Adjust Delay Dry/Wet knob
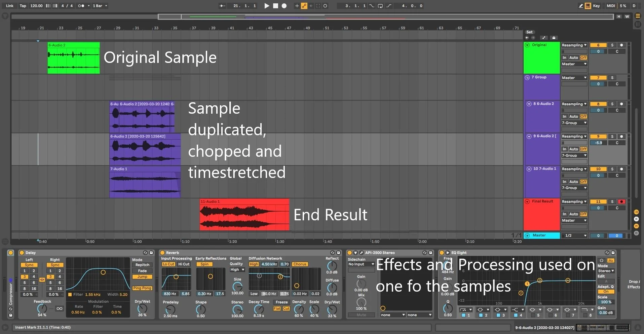The width and height of the screenshot is (644, 334). [x=142, y=308]
